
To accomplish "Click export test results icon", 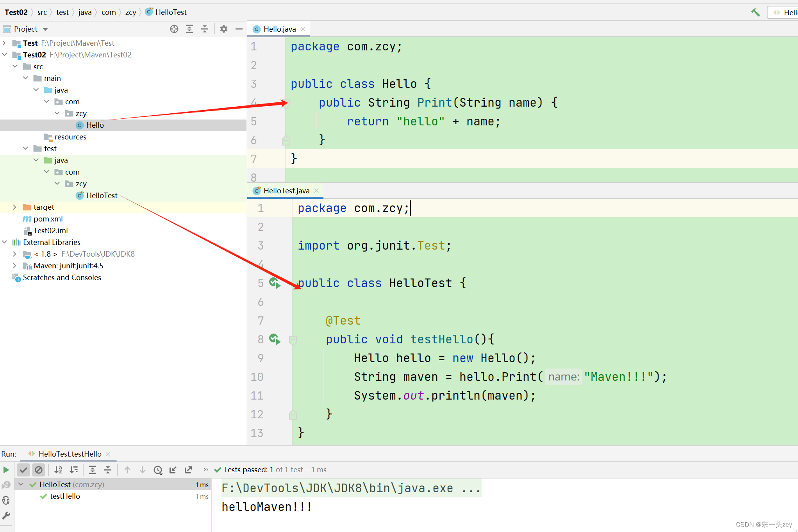I will coord(188,470).
